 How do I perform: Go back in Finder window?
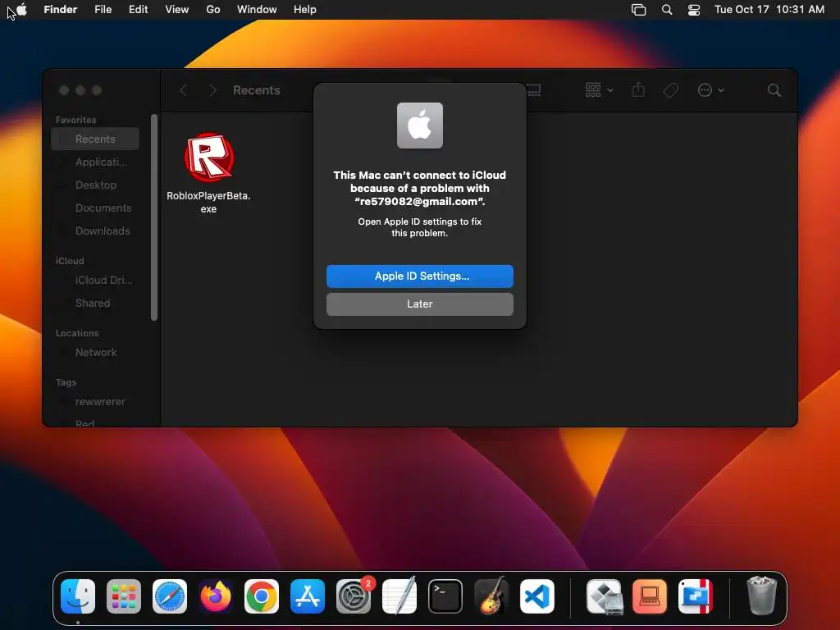[x=183, y=90]
